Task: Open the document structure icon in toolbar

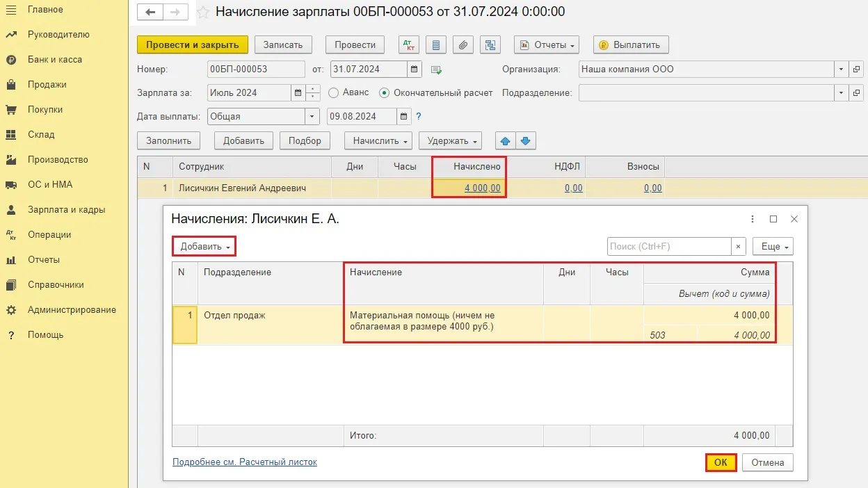Action: pyautogui.click(x=490, y=44)
